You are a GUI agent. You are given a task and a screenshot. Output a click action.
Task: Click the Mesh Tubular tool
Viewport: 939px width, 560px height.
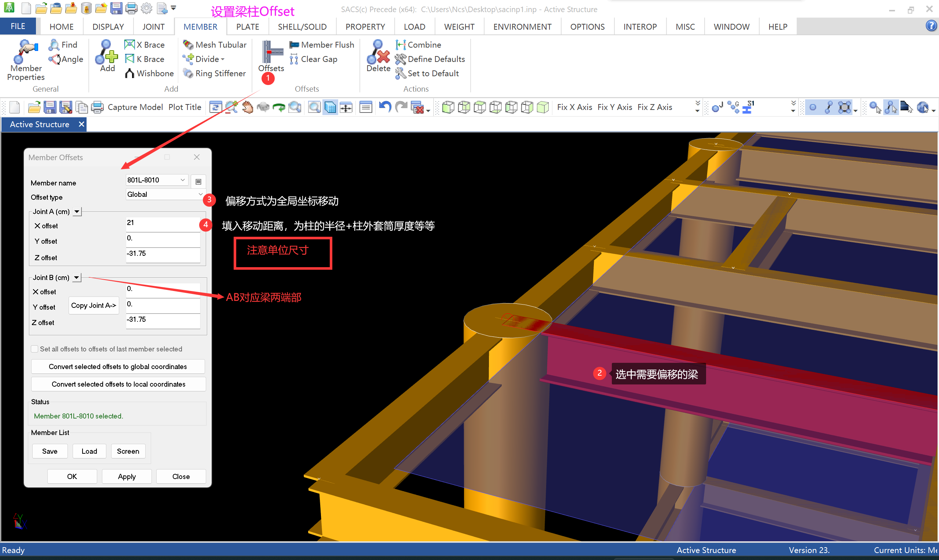click(215, 44)
